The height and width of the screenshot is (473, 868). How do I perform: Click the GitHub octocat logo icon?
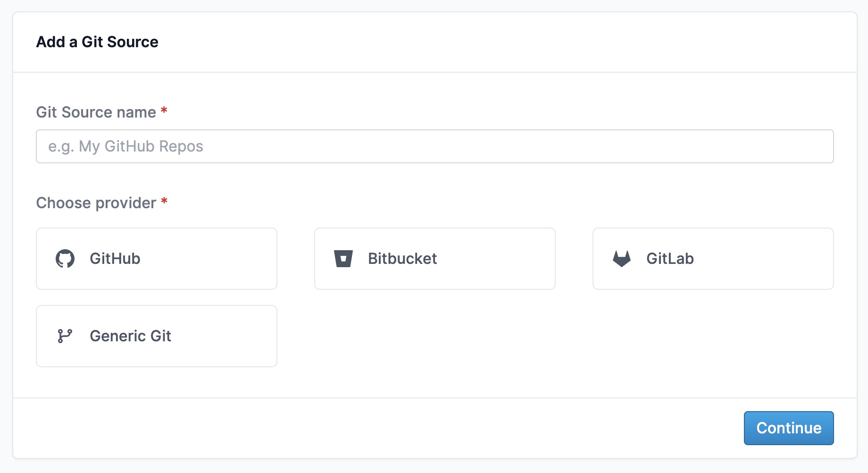[65, 259]
